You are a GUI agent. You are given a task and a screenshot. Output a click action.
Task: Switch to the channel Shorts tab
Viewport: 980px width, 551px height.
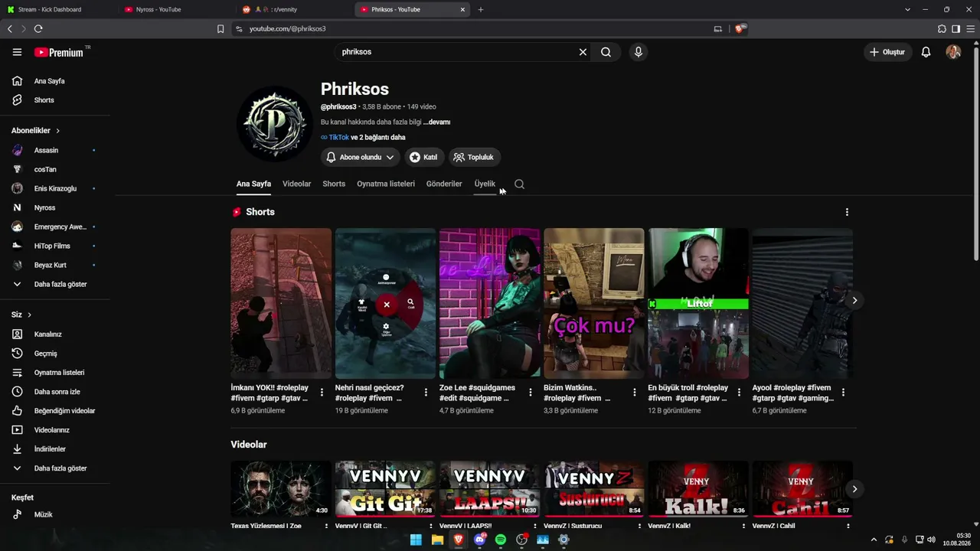coord(334,184)
